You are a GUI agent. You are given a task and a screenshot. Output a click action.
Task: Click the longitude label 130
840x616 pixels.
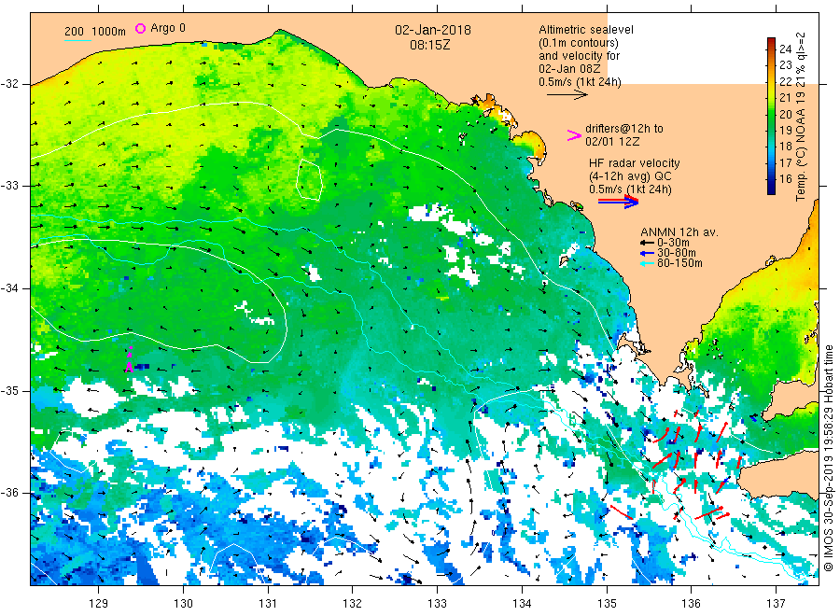(x=183, y=604)
